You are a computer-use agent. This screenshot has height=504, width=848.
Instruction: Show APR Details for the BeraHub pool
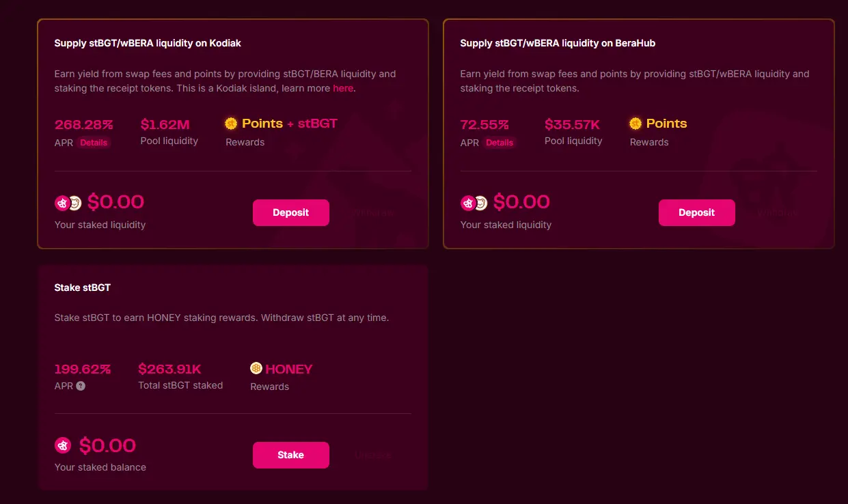tap(500, 143)
